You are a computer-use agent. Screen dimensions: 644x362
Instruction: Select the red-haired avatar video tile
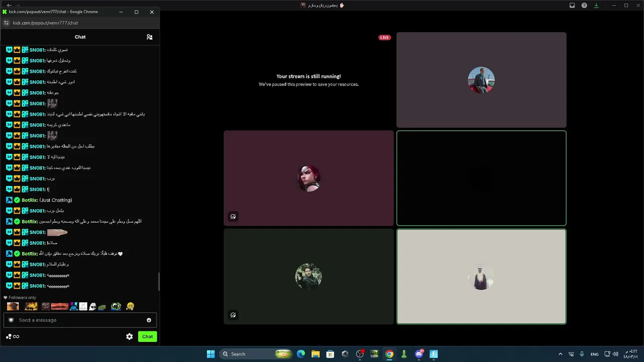[x=308, y=178]
